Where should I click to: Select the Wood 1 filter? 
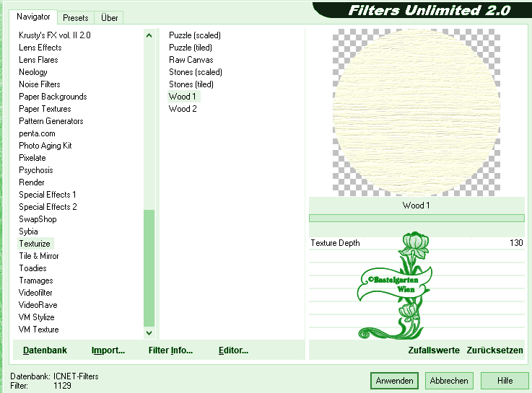pos(183,97)
